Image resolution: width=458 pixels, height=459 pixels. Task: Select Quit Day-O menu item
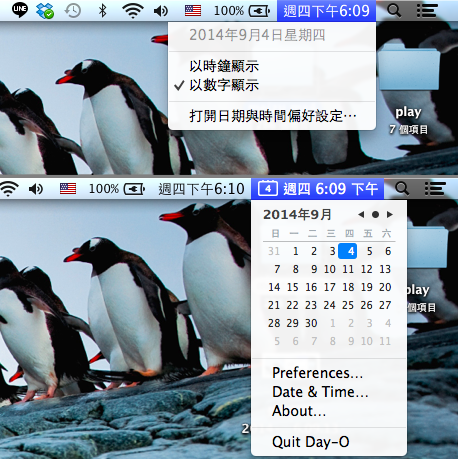point(329,442)
